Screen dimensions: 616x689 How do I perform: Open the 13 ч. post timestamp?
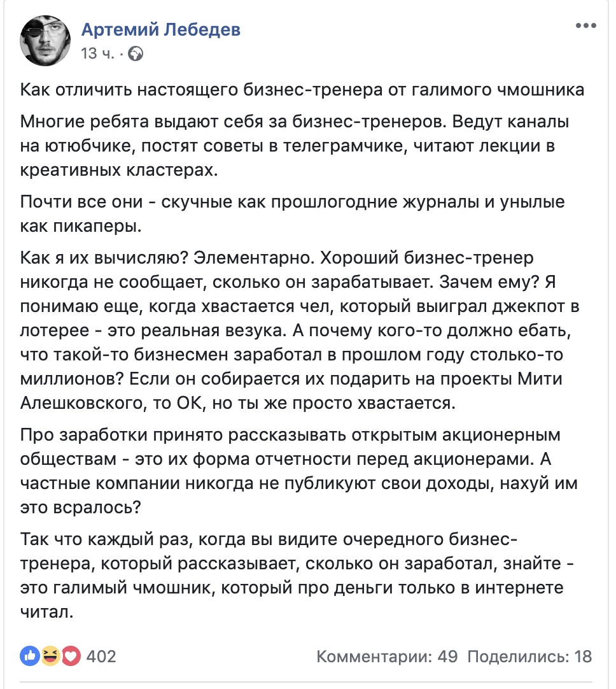pos(97,53)
